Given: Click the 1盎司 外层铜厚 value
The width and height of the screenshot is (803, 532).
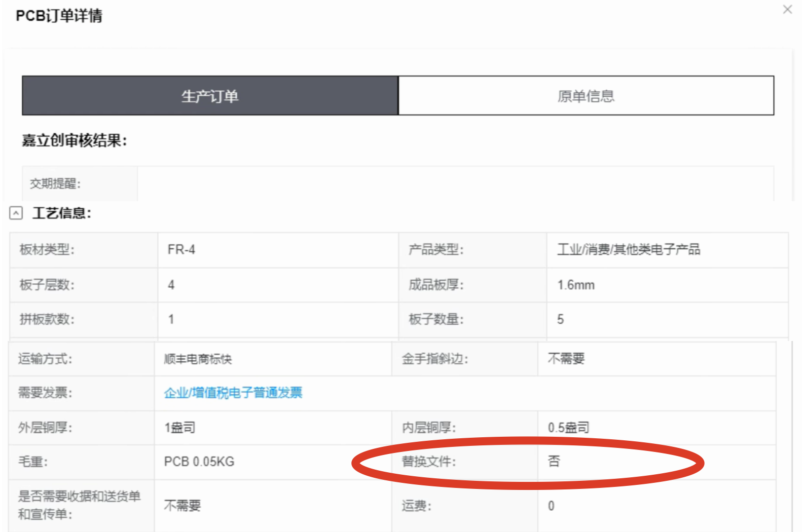Looking at the screenshot, I should 180,428.
